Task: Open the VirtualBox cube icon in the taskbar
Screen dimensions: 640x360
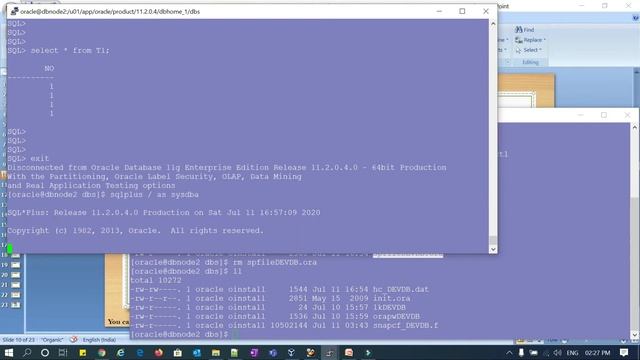Action: [x=291, y=353]
